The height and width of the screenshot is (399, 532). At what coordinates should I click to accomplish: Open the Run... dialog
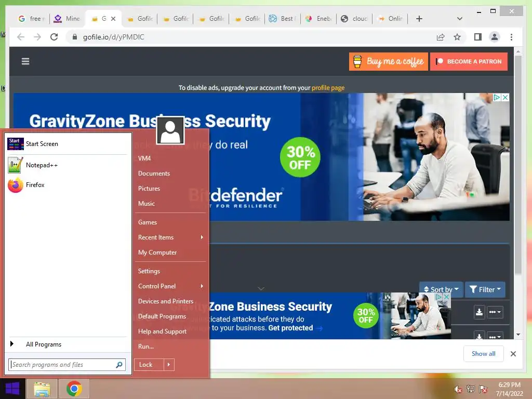pos(146,347)
